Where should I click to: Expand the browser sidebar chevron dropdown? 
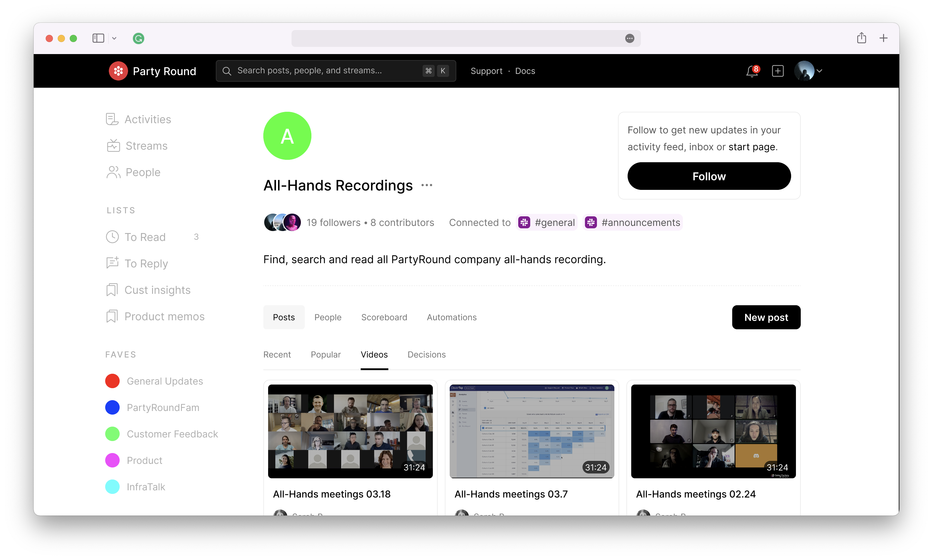click(114, 38)
